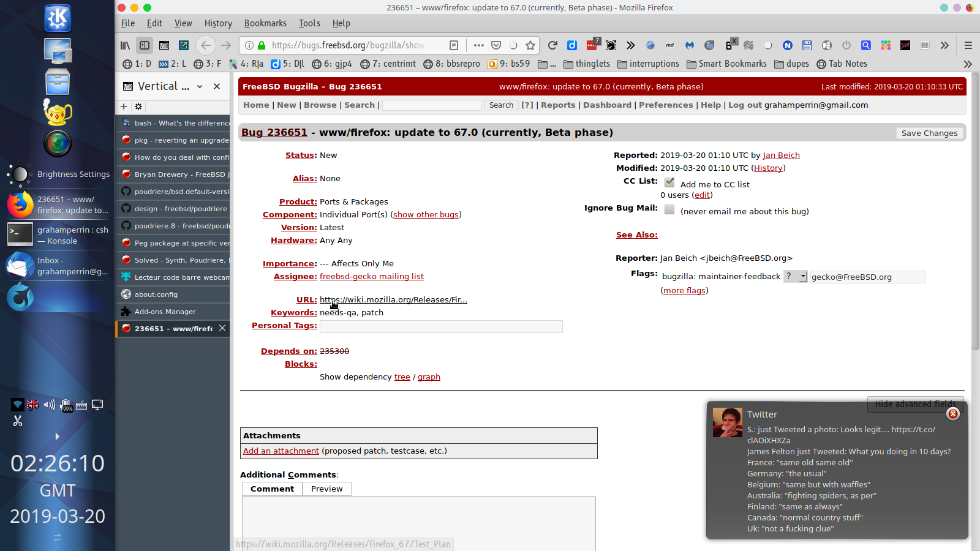The width and height of the screenshot is (980, 551).
Task: Open the Firefox hamburger menu
Action: tap(968, 45)
